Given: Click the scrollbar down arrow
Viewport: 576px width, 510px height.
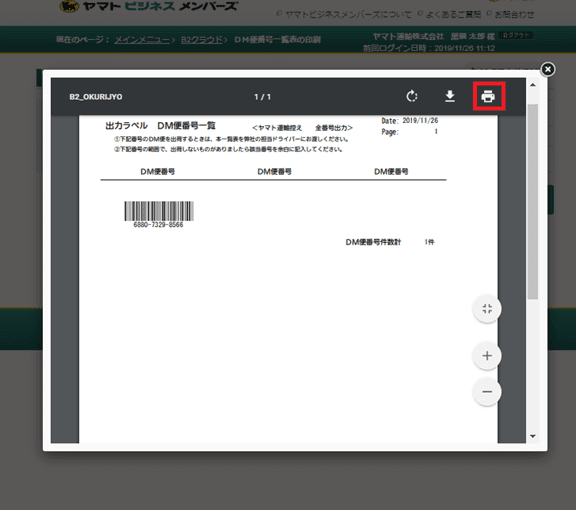Looking at the screenshot, I should coord(533,436).
